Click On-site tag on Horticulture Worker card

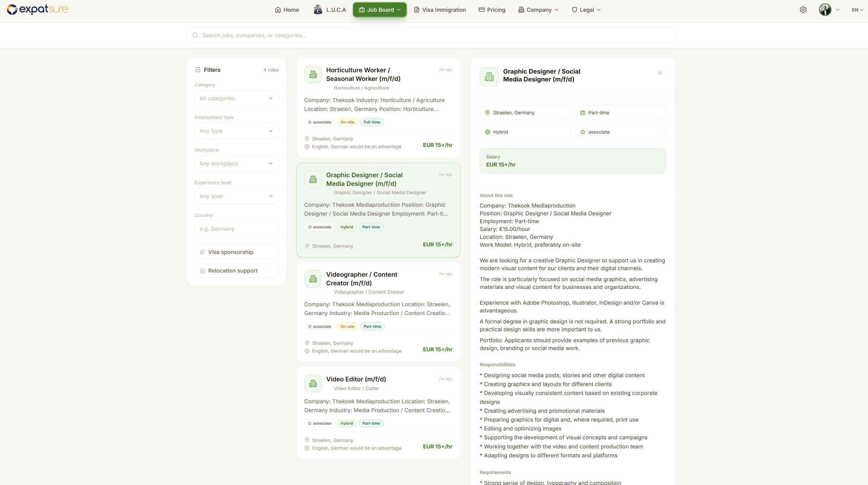(347, 122)
